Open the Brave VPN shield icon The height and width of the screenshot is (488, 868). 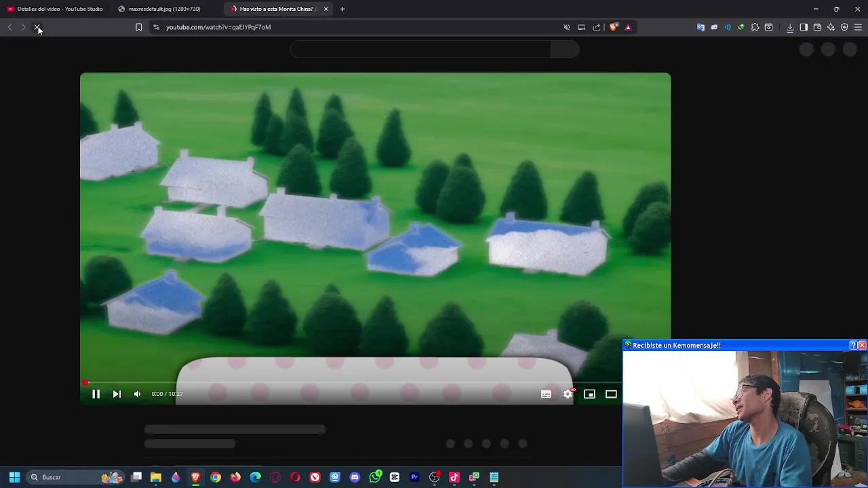pyautogui.click(x=844, y=27)
